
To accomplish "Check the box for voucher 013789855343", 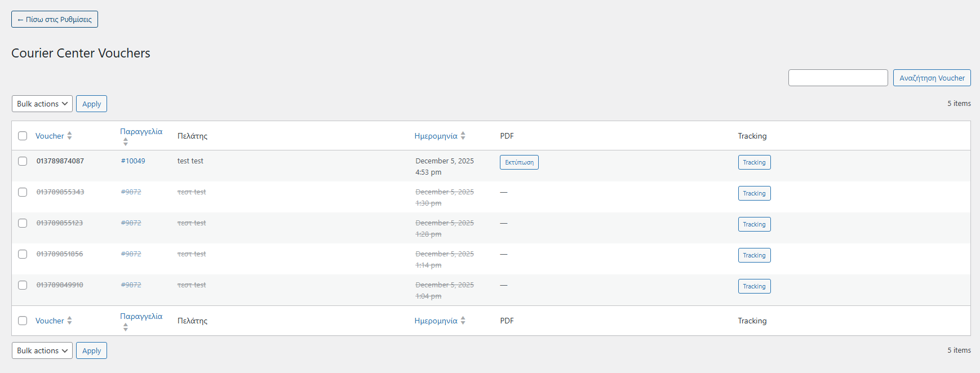I will tap(23, 192).
